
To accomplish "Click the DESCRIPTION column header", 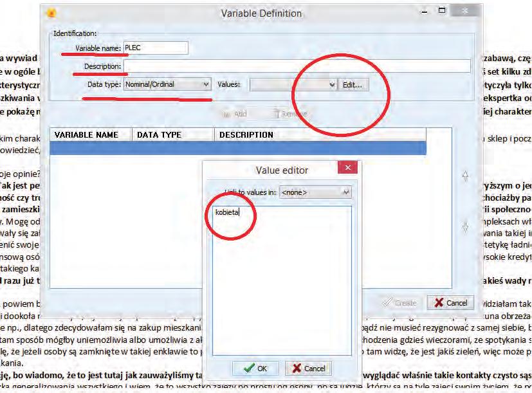I will pos(320,134).
